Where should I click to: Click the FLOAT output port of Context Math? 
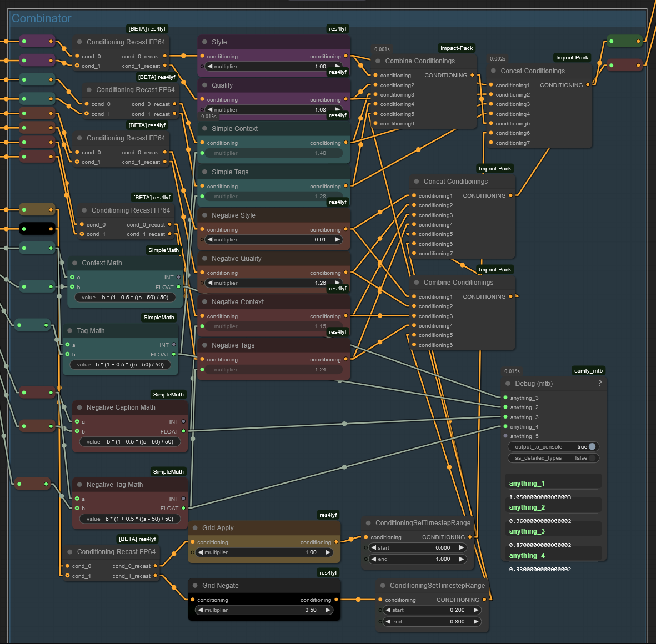178,287
